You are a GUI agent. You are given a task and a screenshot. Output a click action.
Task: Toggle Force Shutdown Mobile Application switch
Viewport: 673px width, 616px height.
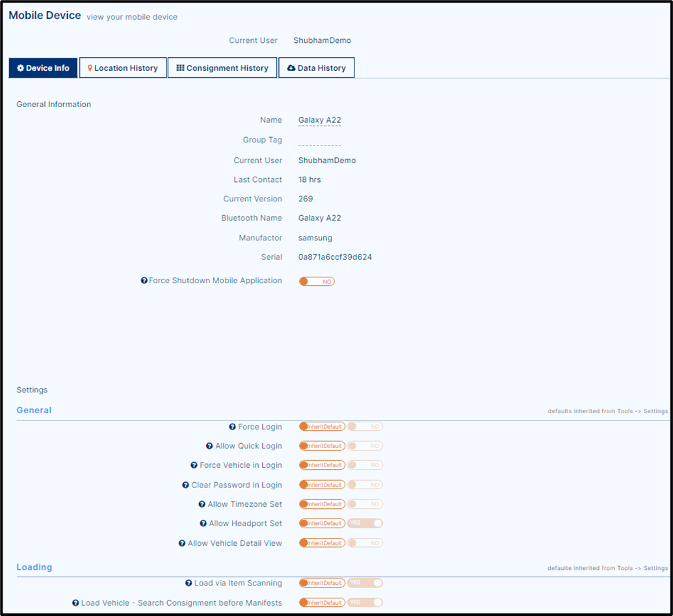click(317, 281)
